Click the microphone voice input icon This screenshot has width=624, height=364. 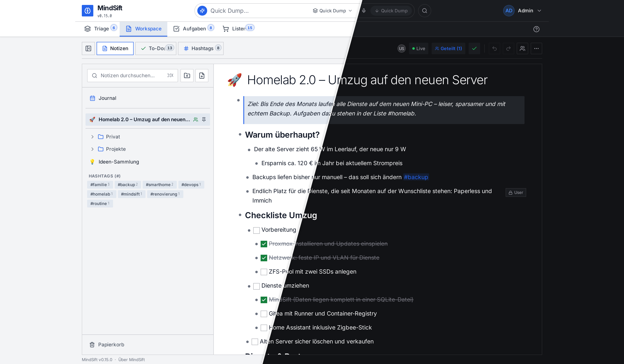(x=364, y=11)
